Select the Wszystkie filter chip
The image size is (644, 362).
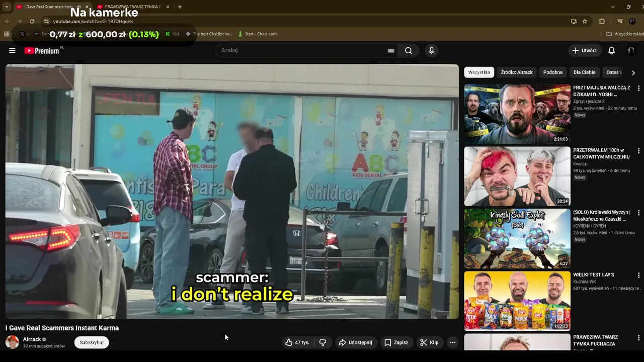pos(479,72)
